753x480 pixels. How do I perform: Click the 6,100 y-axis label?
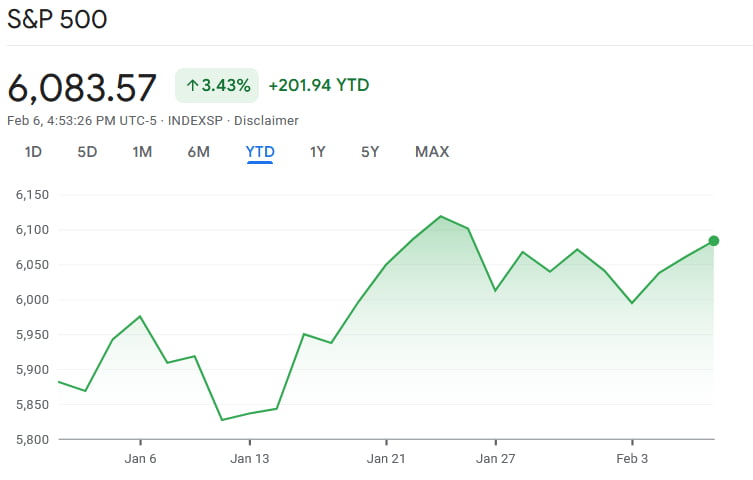click(32, 230)
